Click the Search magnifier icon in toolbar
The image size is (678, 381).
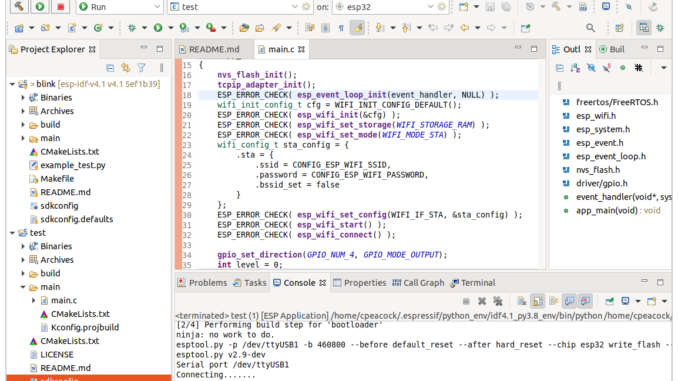coord(590,28)
